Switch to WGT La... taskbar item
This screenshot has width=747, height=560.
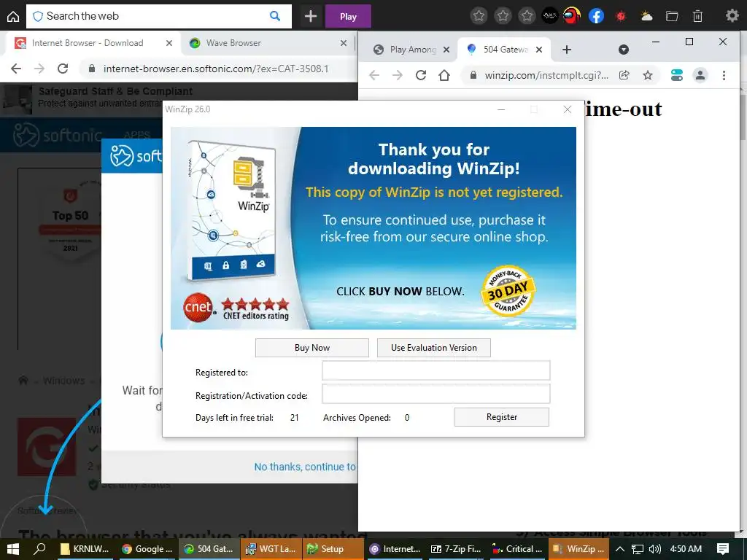[271, 549]
